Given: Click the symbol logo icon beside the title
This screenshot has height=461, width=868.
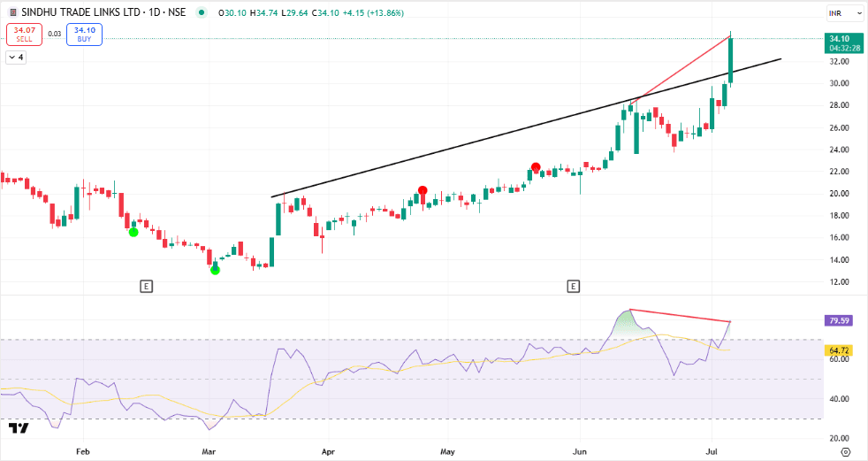Looking at the screenshot, I should point(13,12).
